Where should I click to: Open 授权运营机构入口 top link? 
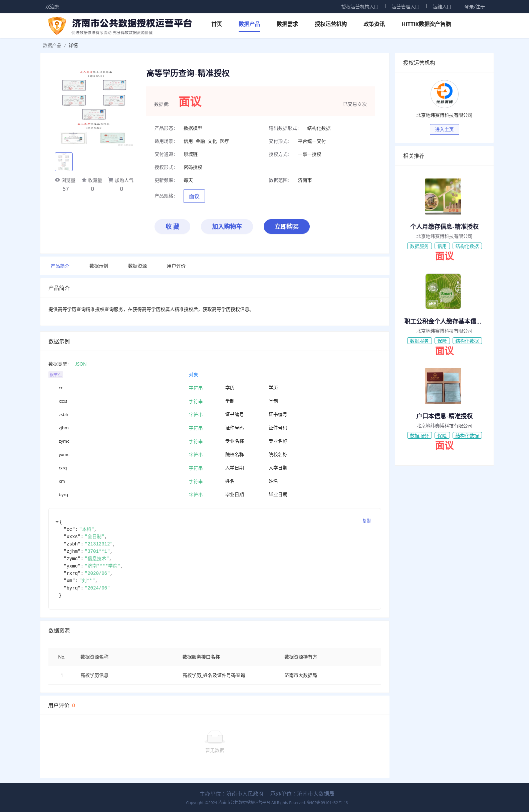(x=360, y=6)
